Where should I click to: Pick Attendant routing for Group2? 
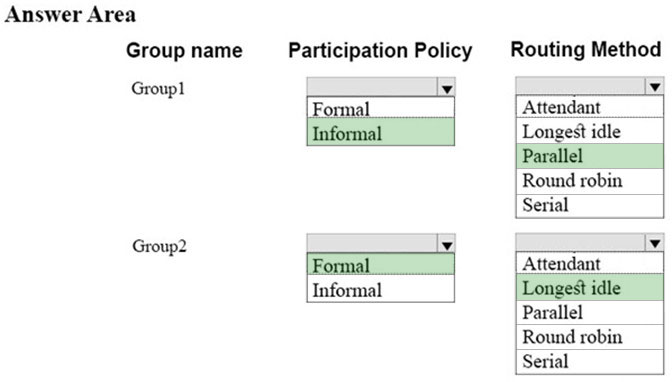coord(590,263)
